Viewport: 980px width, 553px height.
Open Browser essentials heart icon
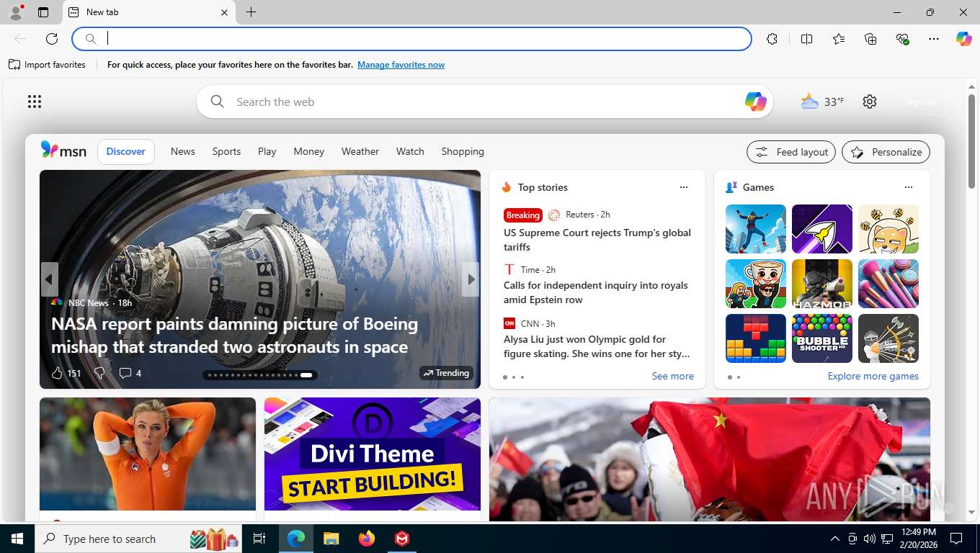[902, 39]
